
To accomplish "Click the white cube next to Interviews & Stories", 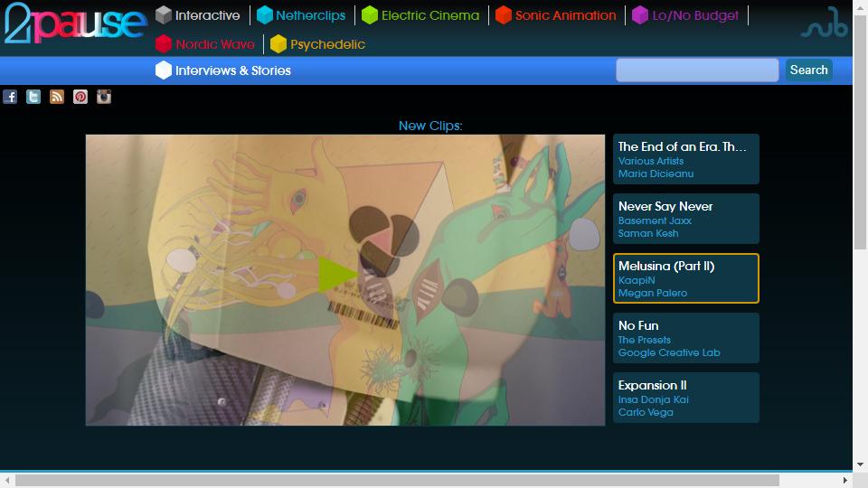I will 164,70.
